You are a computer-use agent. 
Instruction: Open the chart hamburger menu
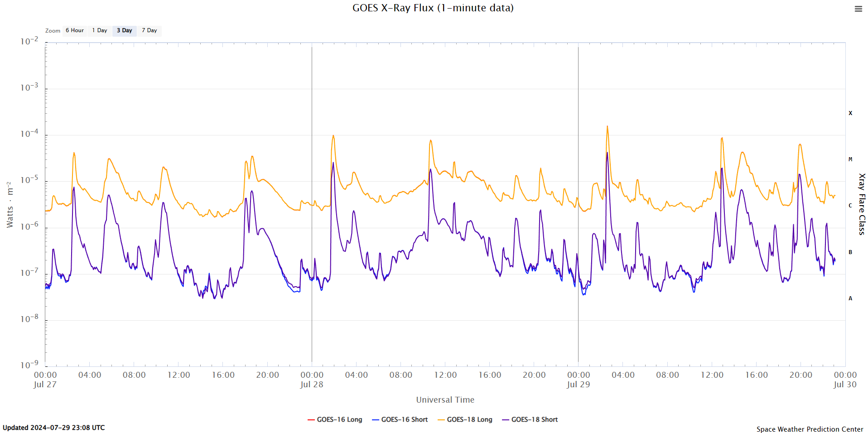point(858,9)
